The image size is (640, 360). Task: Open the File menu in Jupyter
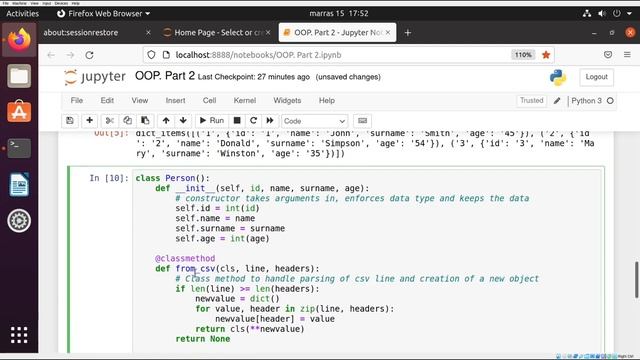77,100
